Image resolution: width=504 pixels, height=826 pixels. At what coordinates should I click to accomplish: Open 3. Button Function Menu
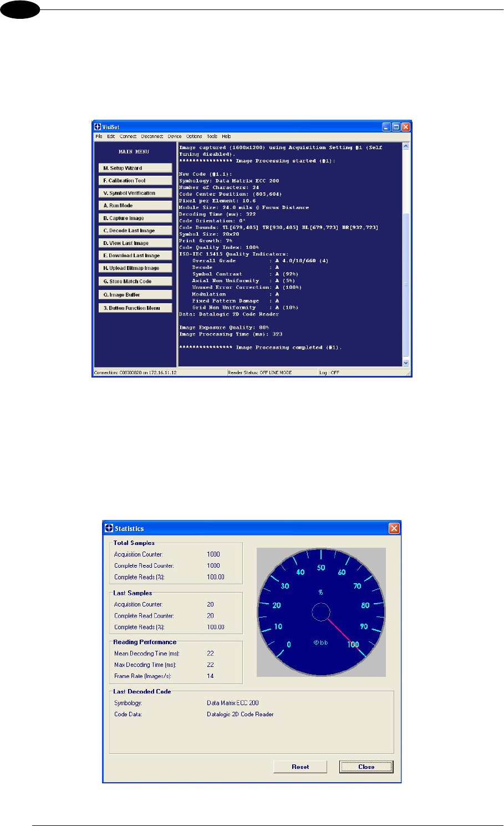pos(135,308)
